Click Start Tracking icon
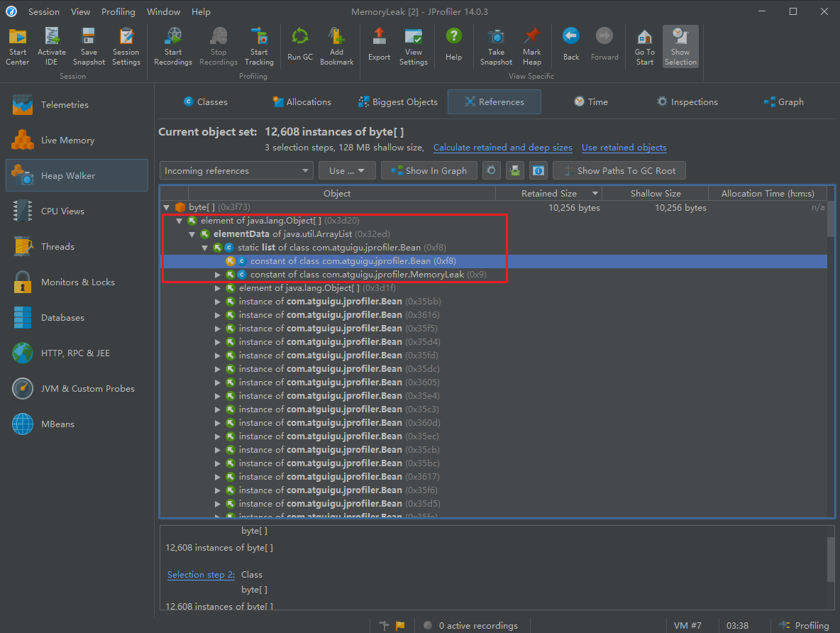Image resolution: width=840 pixels, height=633 pixels. point(259,47)
